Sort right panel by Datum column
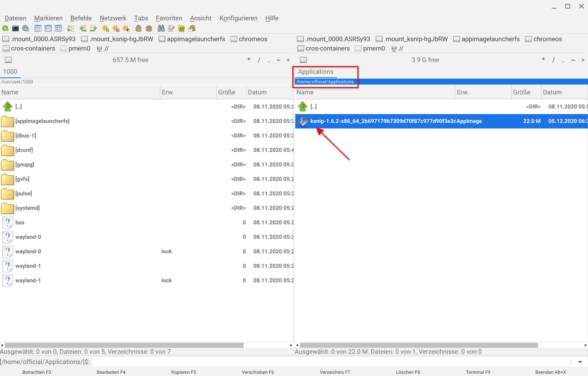This screenshot has width=588, height=376. tap(564, 92)
